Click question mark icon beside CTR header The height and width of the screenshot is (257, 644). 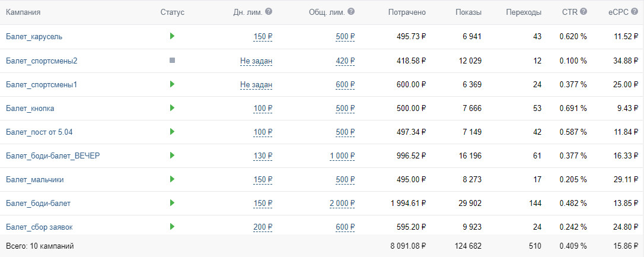point(584,12)
